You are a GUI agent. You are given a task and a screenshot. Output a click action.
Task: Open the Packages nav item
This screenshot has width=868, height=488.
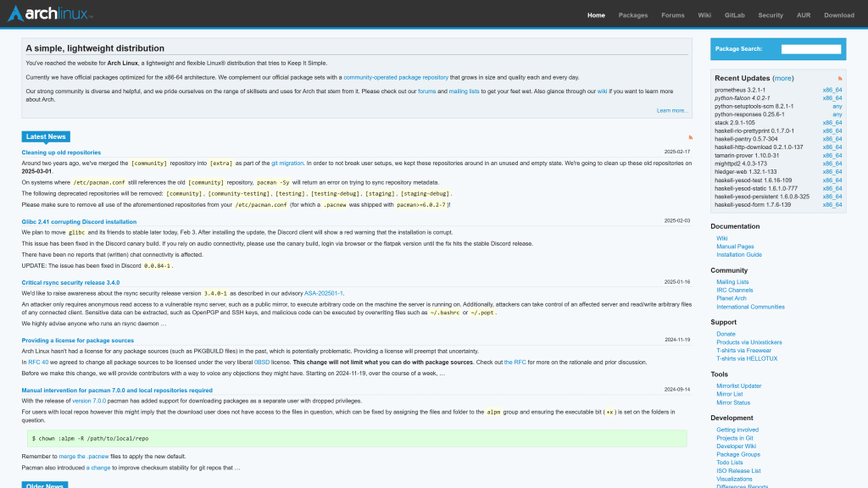(632, 15)
